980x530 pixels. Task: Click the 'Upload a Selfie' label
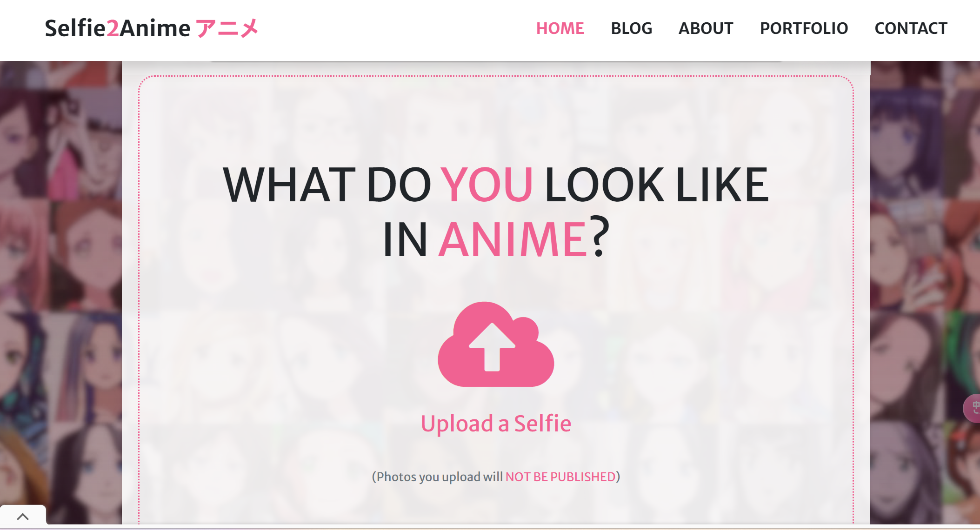tap(496, 424)
